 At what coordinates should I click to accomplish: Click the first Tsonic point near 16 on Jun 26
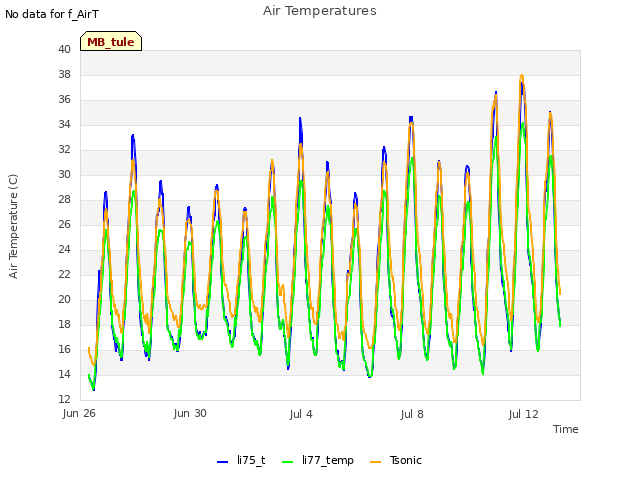[89, 348]
